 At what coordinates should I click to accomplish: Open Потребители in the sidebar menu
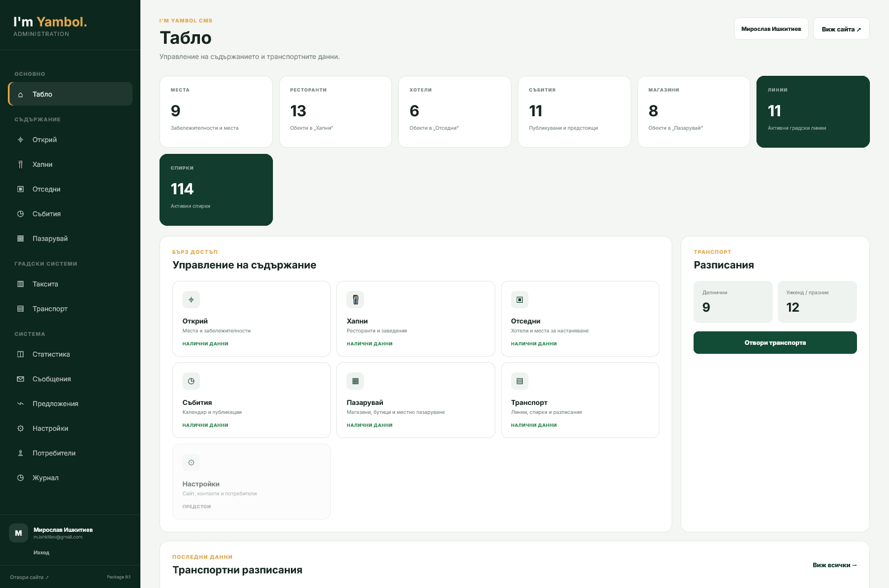point(70,453)
